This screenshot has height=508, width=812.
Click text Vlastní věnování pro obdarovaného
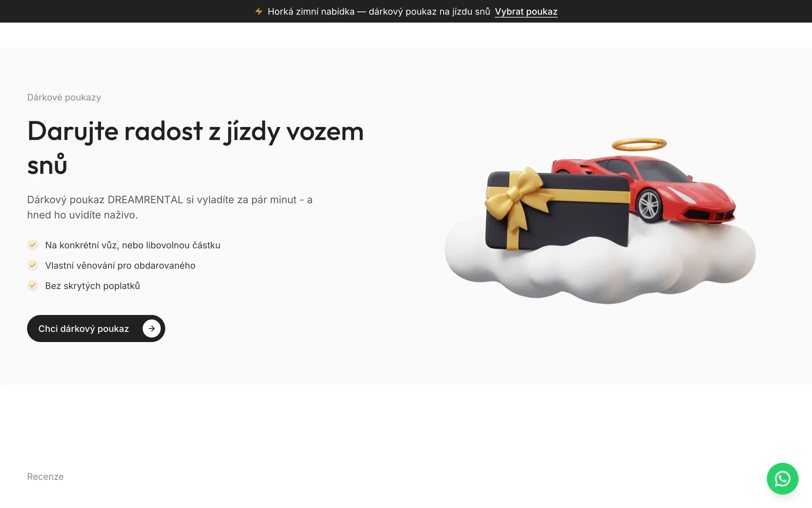pyautogui.click(x=120, y=266)
